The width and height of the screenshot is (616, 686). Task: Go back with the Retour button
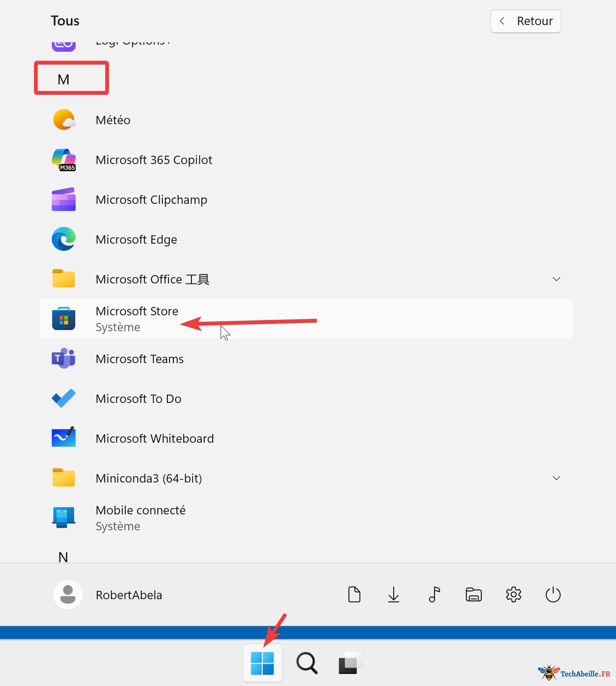[526, 21]
